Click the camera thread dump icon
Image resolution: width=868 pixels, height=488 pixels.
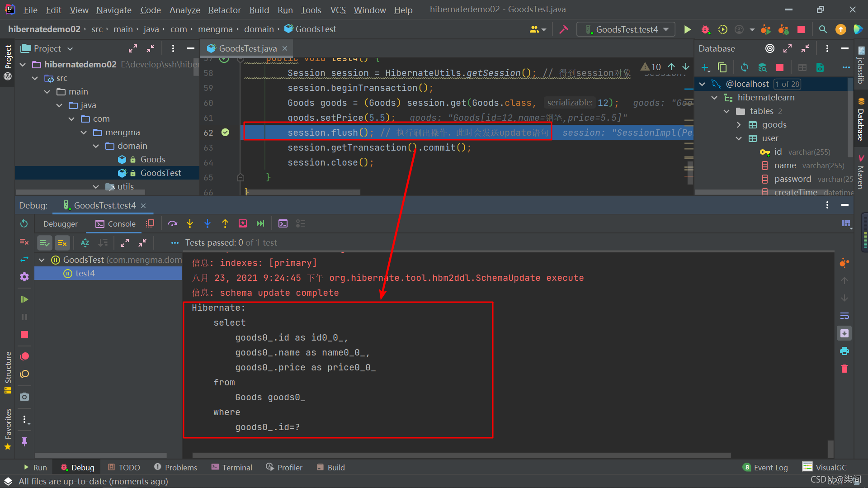click(24, 397)
